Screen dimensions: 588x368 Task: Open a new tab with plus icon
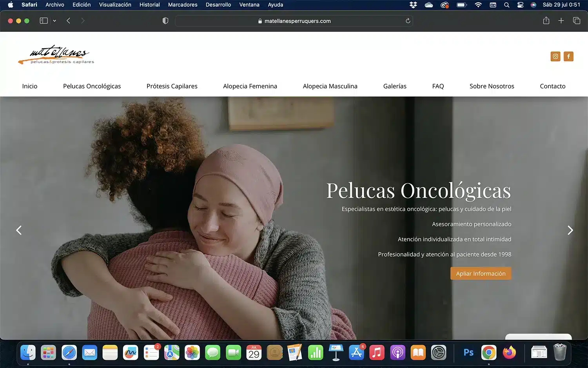pyautogui.click(x=561, y=21)
